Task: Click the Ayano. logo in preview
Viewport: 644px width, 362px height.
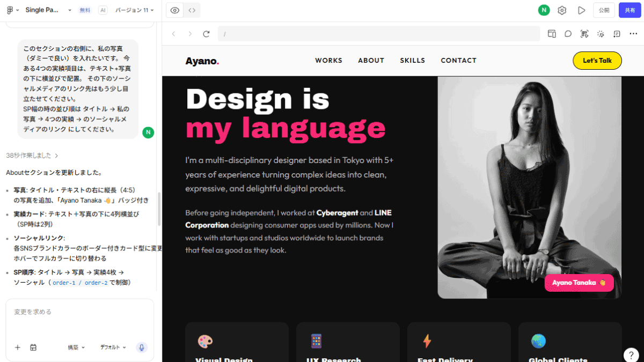Action: [202, 61]
